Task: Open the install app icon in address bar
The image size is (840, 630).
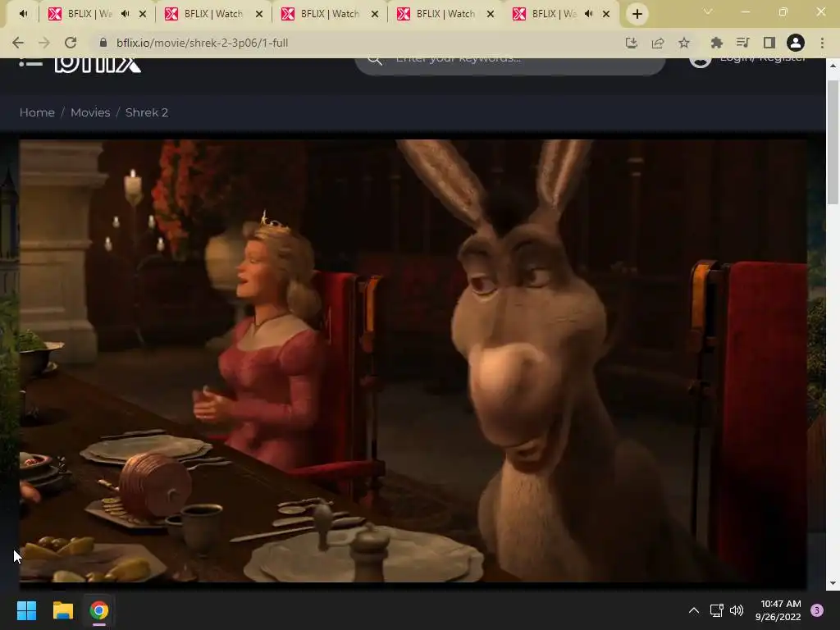Action: tap(631, 43)
